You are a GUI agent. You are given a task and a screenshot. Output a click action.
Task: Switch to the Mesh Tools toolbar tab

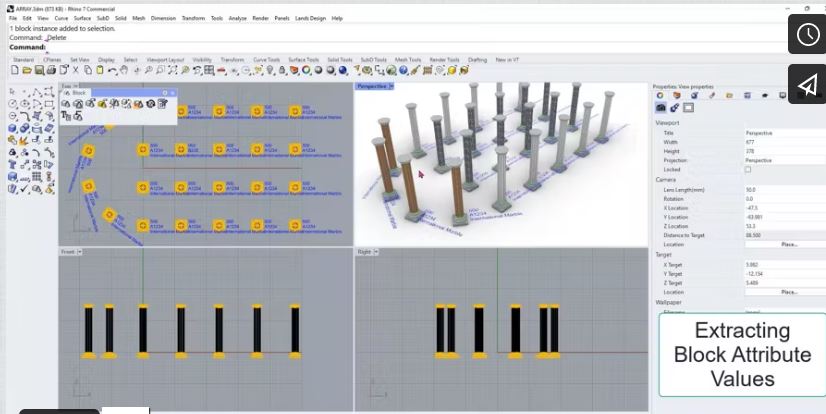[406, 59]
